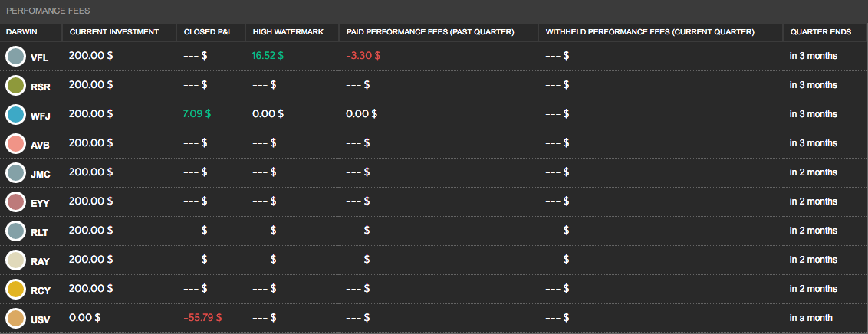Image resolution: width=868 pixels, height=334 pixels.
Task: Click VFL high watermark value 16.52 $
Action: click(x=268, y=56)
